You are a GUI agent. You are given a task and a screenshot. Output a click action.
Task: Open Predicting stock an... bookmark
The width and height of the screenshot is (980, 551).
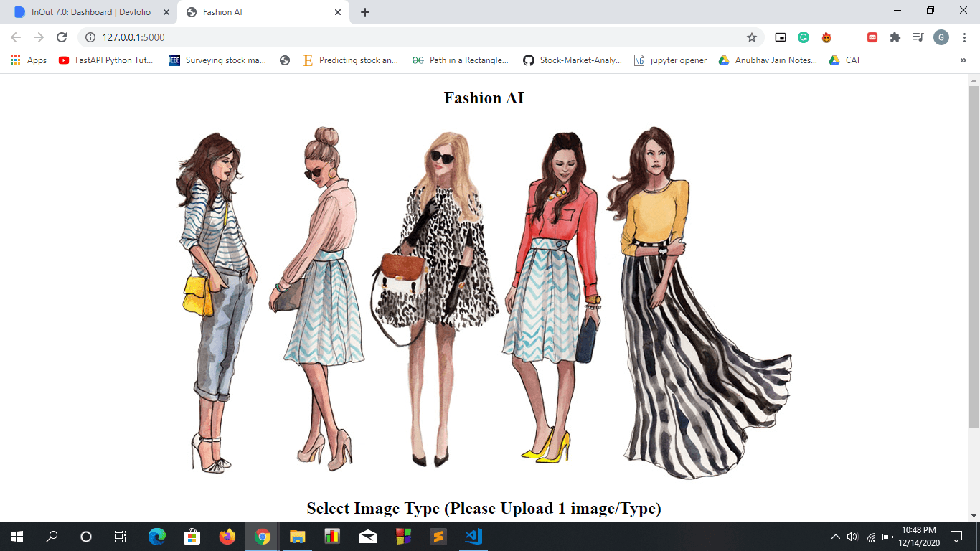point(351,60)
